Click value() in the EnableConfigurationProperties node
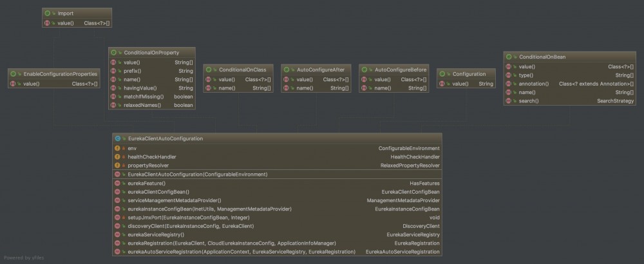 [32, 84]
